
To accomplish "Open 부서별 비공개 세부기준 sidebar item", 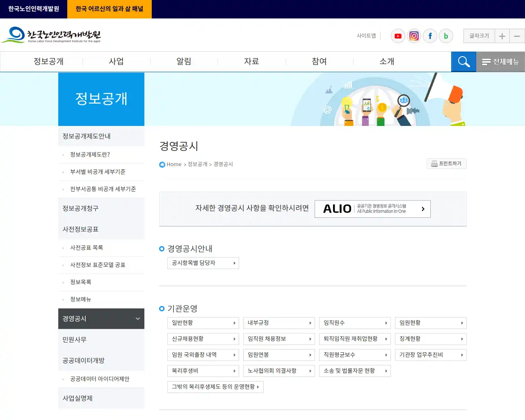I will tap(101, 172).
